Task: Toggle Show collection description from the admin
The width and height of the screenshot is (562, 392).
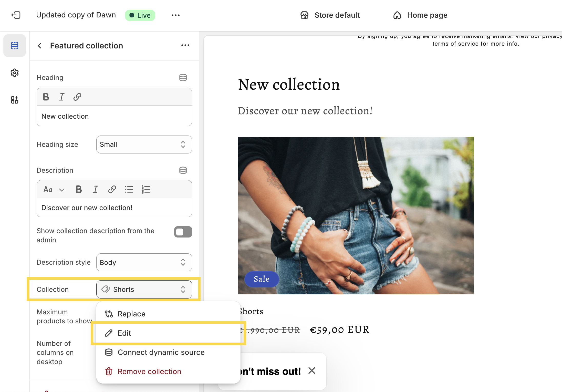Action: pos(183,232)
